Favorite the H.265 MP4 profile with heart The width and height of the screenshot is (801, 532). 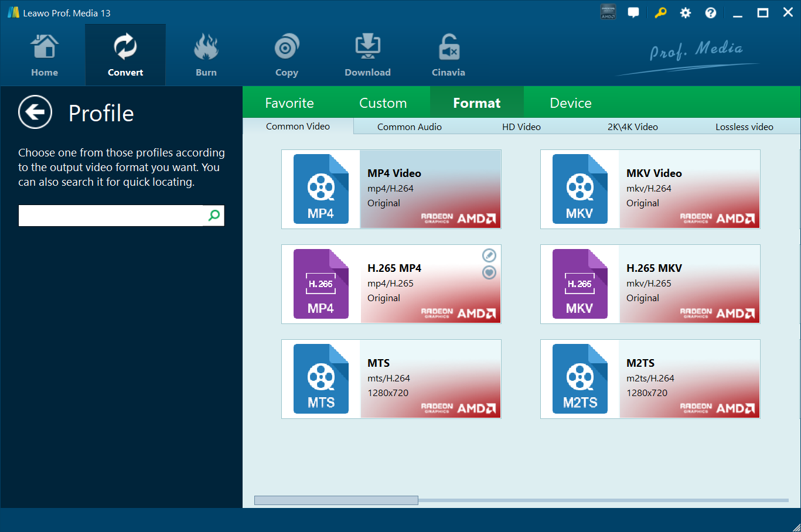(489, 272)
